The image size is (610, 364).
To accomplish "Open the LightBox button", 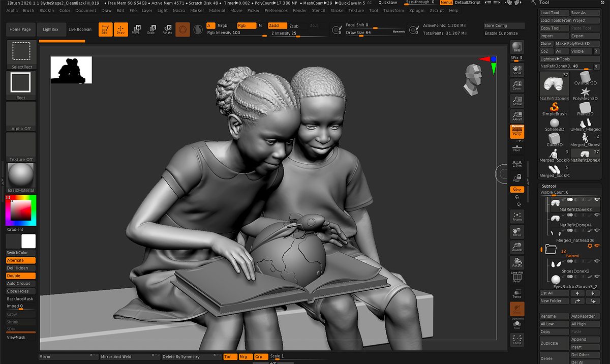I will 50,29.
